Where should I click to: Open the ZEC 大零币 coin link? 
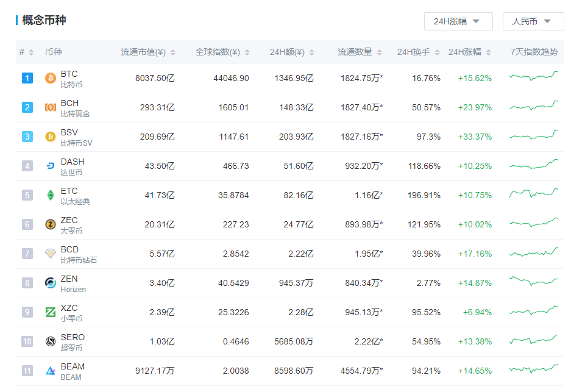(x=71, y=225)
